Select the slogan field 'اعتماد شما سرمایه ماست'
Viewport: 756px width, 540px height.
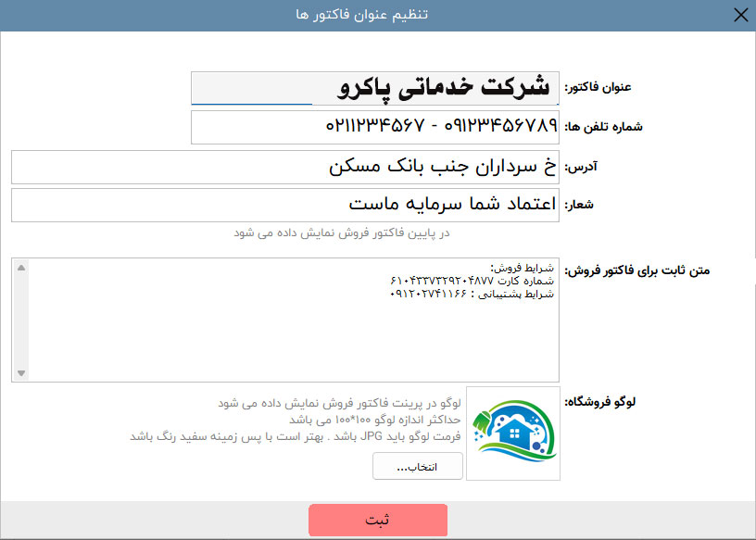[285, 205]
